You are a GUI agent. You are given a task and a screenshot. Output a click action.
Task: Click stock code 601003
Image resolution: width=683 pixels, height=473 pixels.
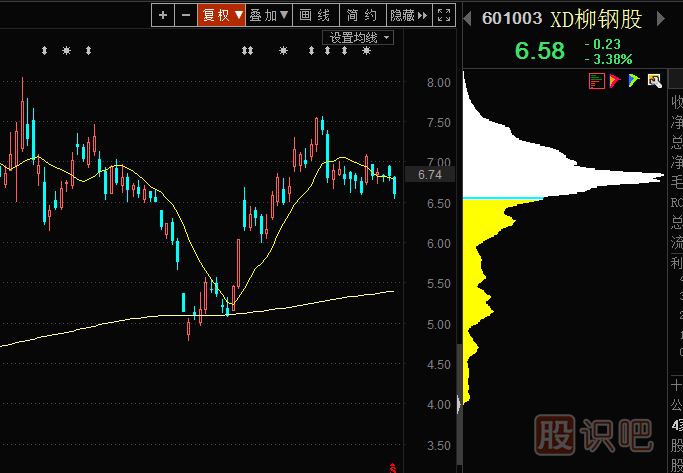[512, 19]
